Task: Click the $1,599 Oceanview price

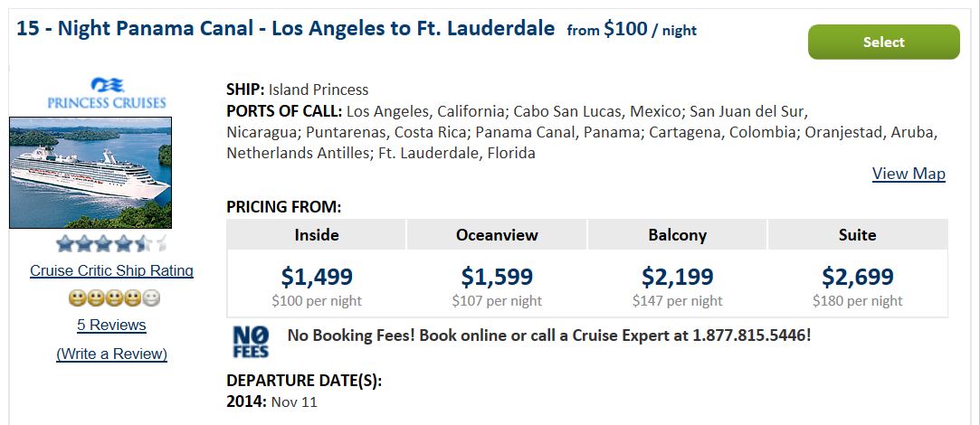Action: coord(497,276)
